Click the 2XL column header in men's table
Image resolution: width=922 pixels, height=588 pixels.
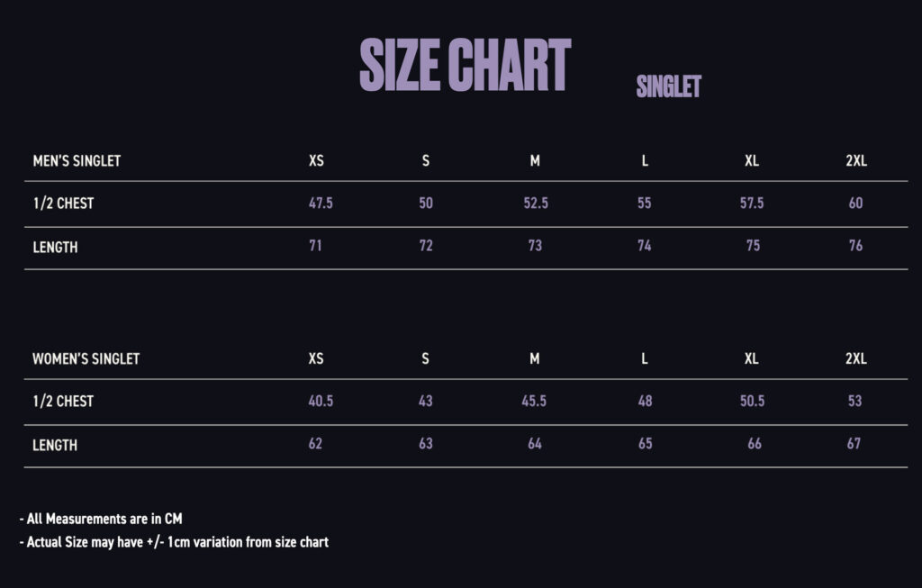[x=856, y=161]
